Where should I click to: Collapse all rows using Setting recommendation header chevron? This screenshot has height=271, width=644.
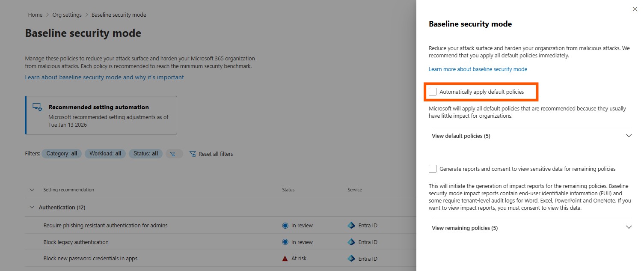(31, 190)
